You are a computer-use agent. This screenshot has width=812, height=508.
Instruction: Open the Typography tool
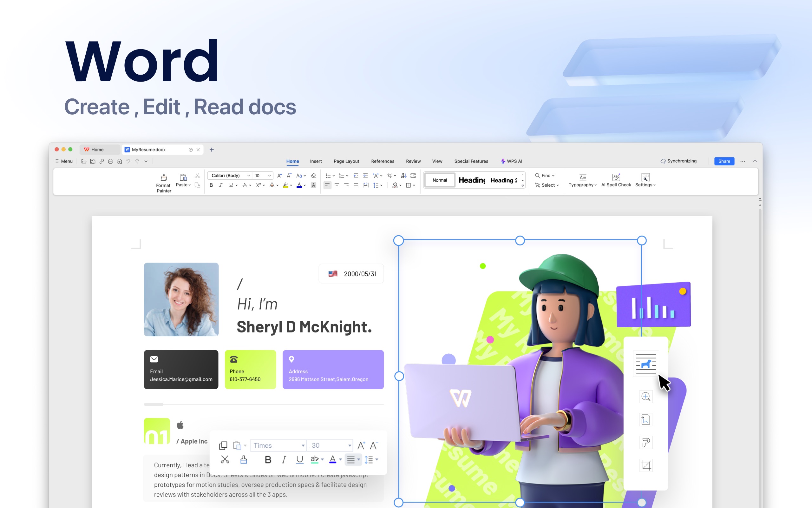[582, 180]
